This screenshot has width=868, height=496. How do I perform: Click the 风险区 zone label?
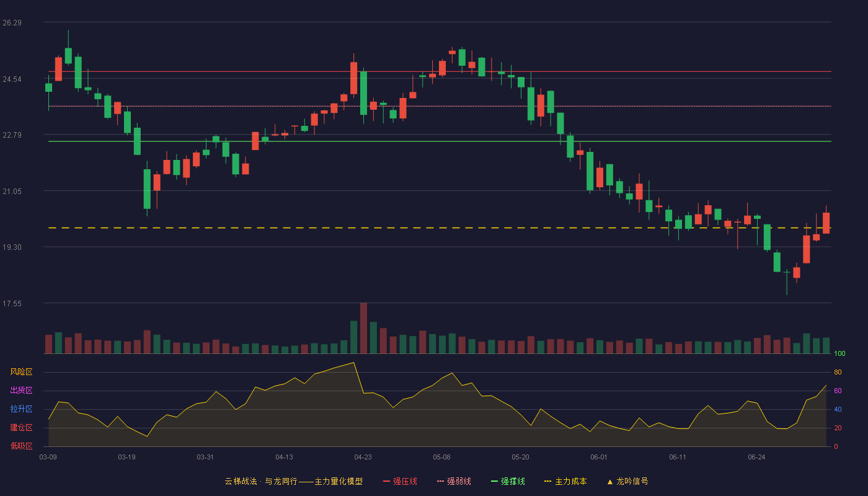coord(21,372)
